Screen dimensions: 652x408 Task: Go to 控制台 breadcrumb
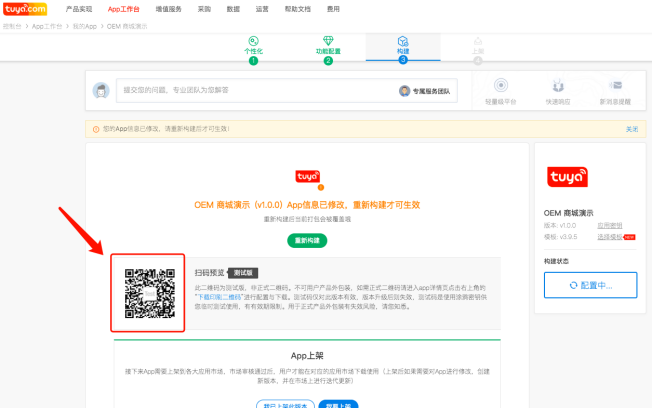click(x=12, y=26)
